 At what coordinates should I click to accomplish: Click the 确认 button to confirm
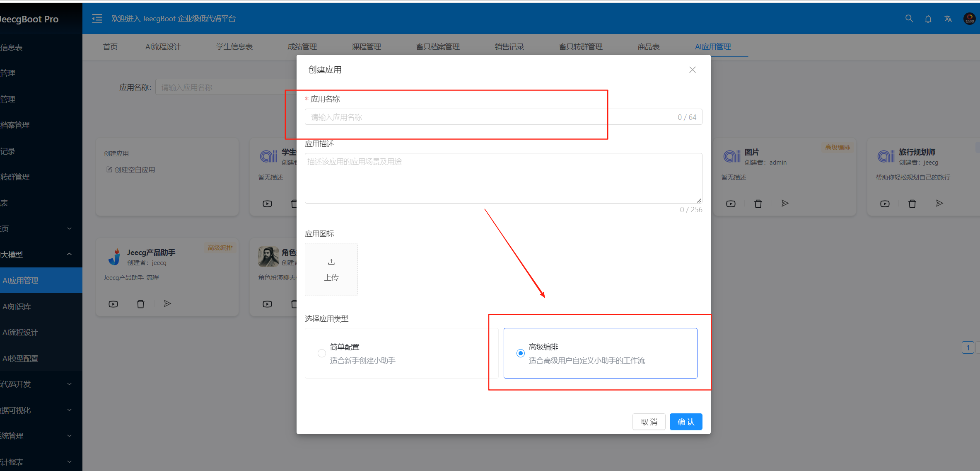pyautogui.click(x=686, y=421)
